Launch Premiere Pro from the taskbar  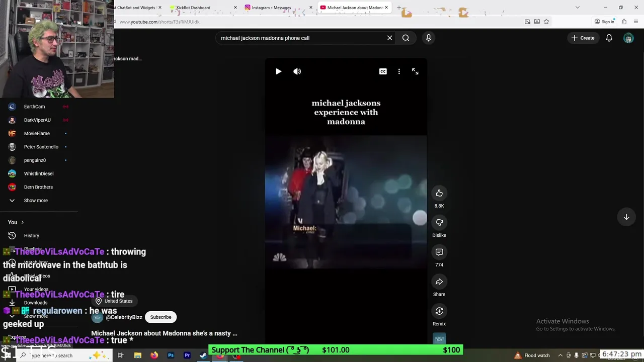(187, 355)
